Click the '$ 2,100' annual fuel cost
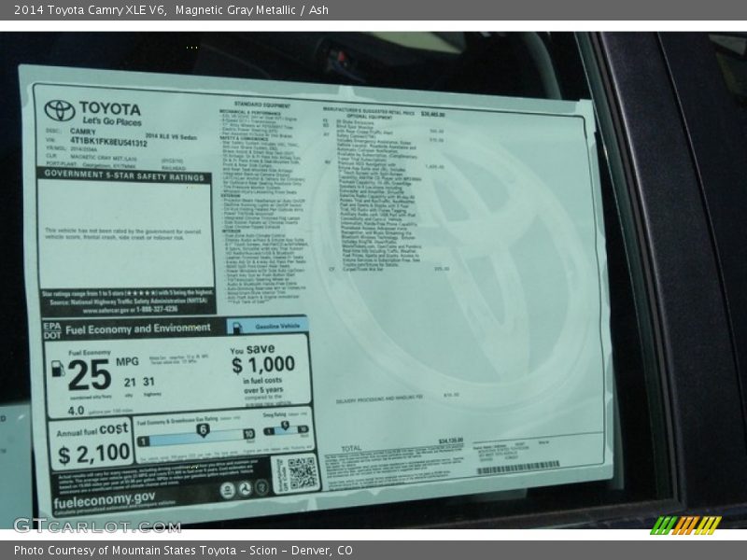This screenshot has height=560, width=747. click(94, 454)
